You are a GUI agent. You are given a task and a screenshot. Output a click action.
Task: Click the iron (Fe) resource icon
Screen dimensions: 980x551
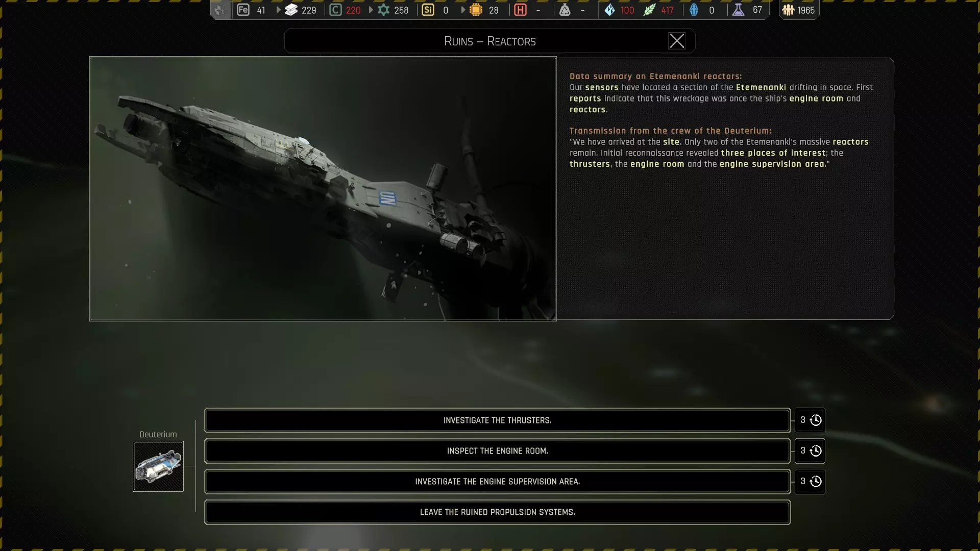243,10
